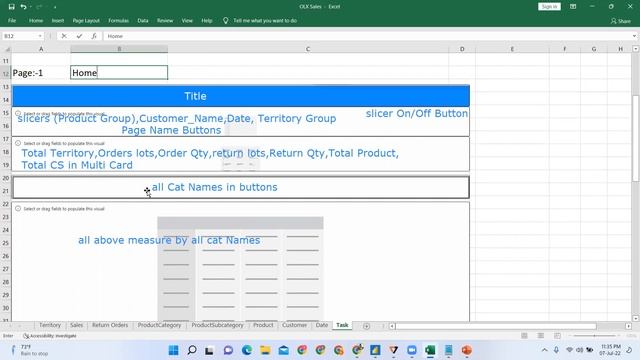This screenshot has height=360, width=640.
Task: Open the ProductSubcategory sheet tab
Action: (x=217, y=325)
